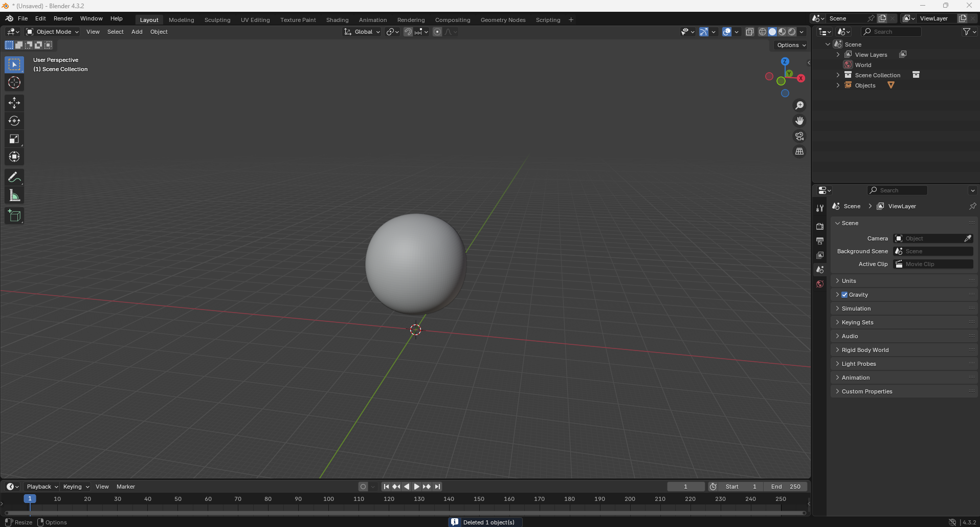Toggle Show Overlays in the viewport header

click(x=727, y=31)
